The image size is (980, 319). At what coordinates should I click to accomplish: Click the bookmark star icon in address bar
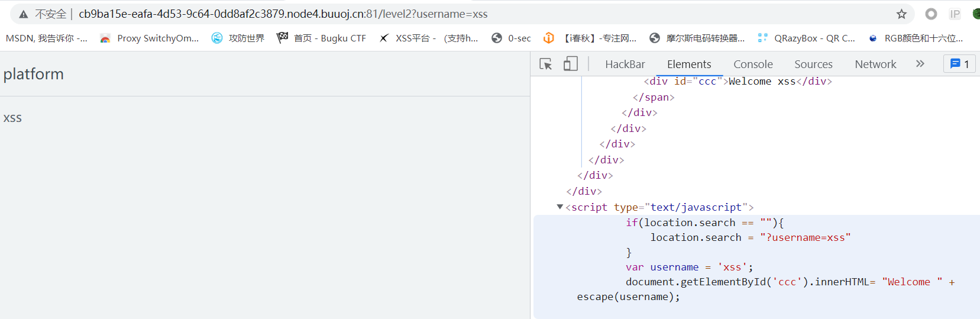901,14
